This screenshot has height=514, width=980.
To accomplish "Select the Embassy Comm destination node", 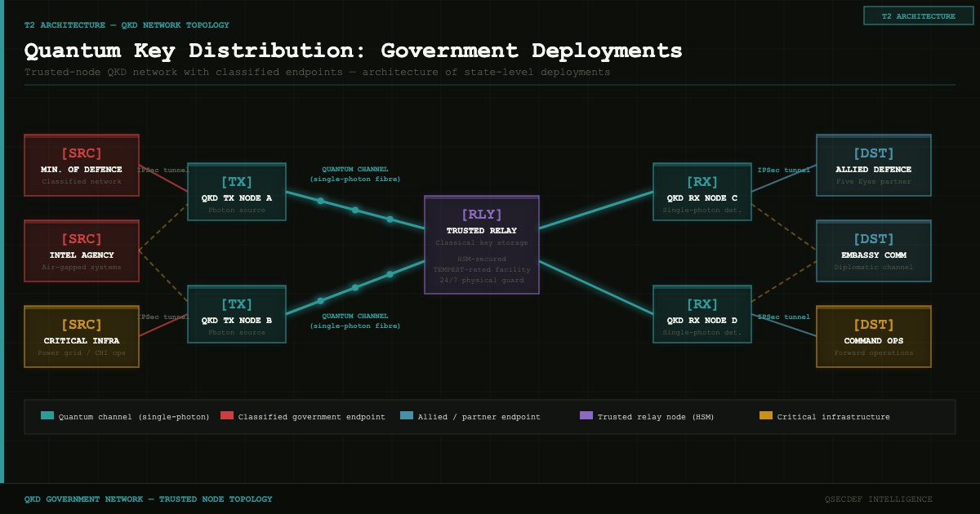I will [x=874, y=251].
